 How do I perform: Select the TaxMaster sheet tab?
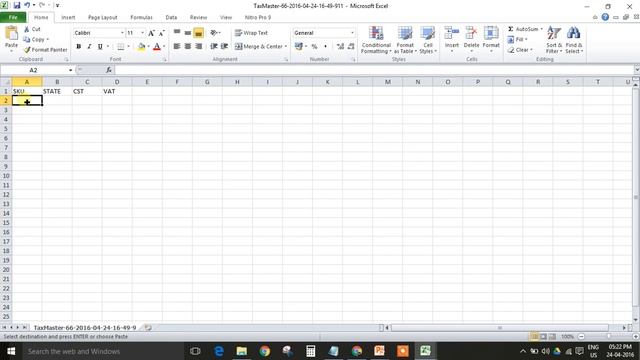click(x=85, y=327)
